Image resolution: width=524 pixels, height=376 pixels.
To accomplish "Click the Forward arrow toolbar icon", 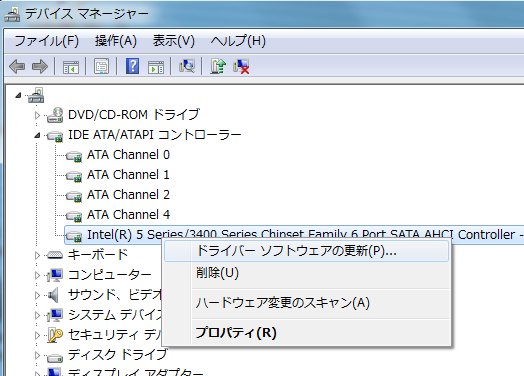I will (x=40, y=66).
